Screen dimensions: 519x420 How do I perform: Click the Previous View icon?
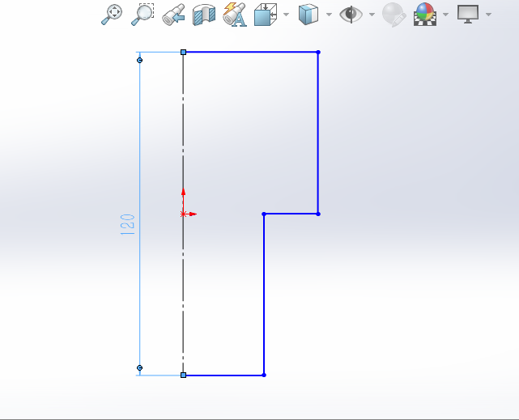(x=173, y=15)
